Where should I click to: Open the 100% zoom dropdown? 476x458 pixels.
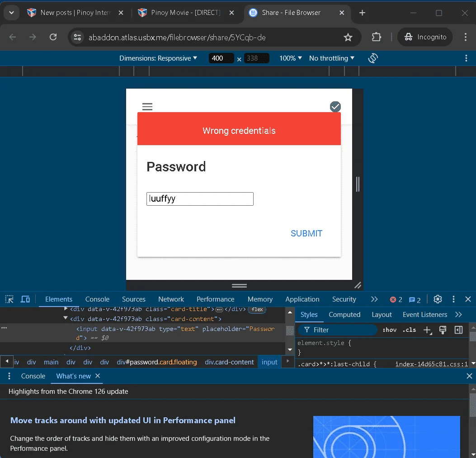291,58
